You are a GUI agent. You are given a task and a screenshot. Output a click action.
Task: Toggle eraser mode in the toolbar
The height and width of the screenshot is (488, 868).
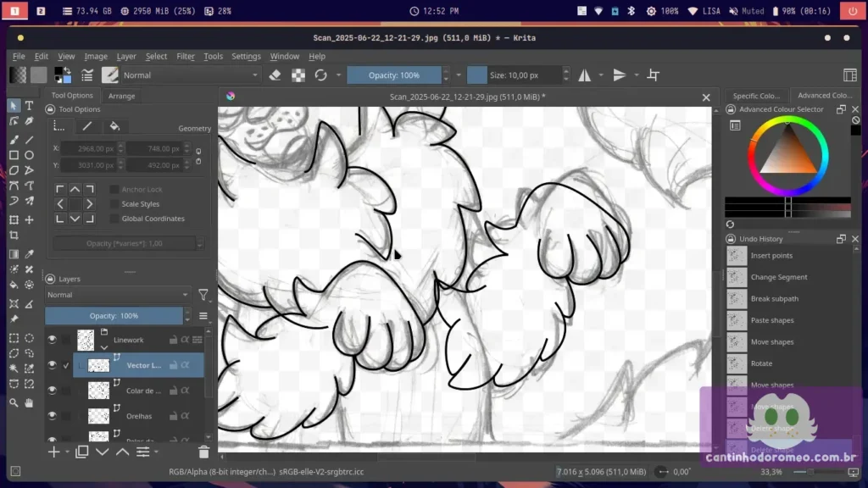pyautogui.click(x=275, y=75)
